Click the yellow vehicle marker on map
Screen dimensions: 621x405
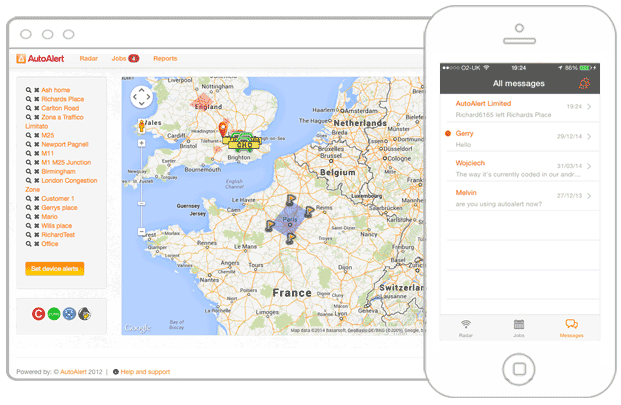point(242,143)
